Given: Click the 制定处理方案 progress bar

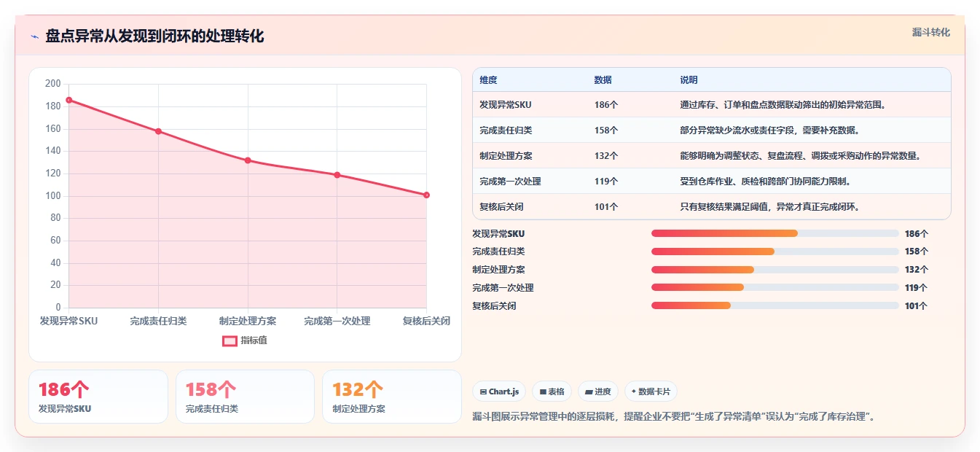Looking at the screenshot, I should 775,270.
